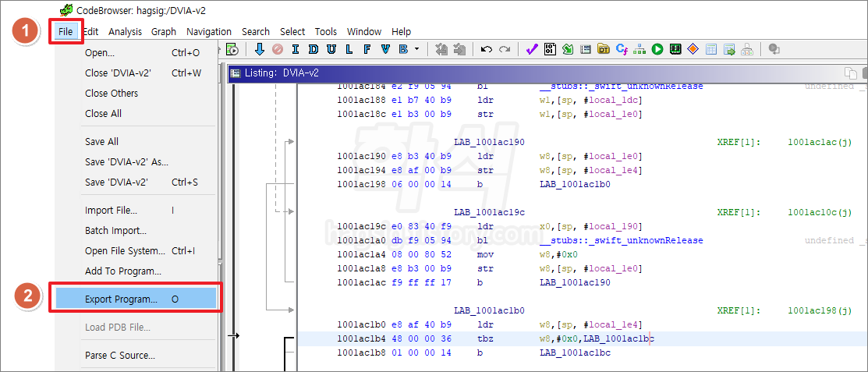Toggle navigation direction blue down arrow
The height and width of the screenshot is (372, 868).
point(260,49)
